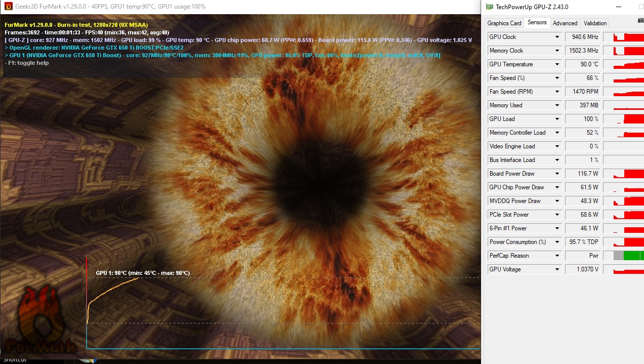Image resolution: width=644 pixels, height=364 pixels.
Task: Open the Fan Speed (%) sensor dropdown
Action: click(557, 78)
